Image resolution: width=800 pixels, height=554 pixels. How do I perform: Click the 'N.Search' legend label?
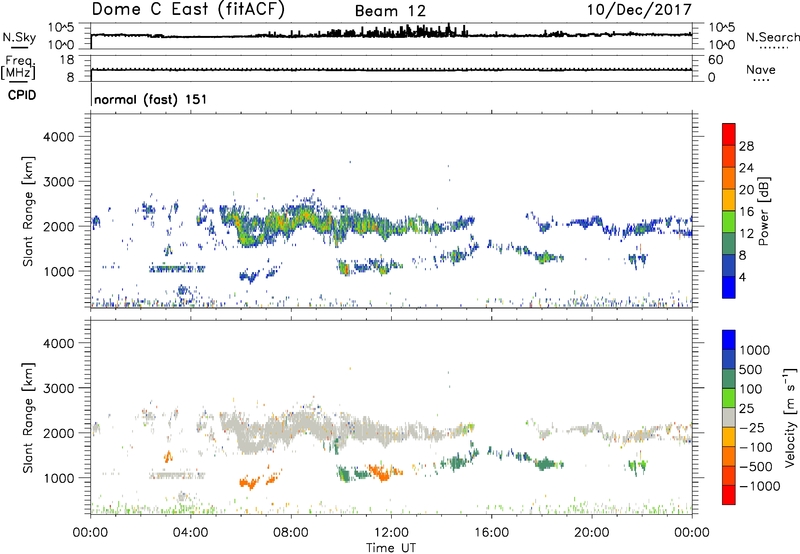[772, 37]
